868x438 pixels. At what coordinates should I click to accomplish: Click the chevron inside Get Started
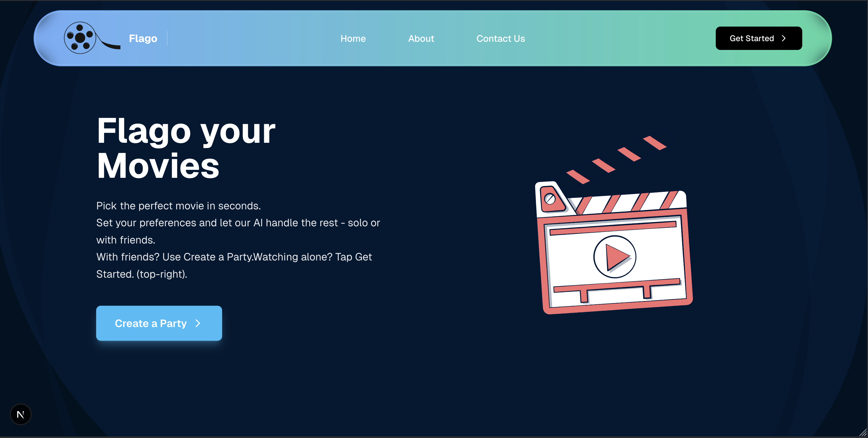(784, 38)
